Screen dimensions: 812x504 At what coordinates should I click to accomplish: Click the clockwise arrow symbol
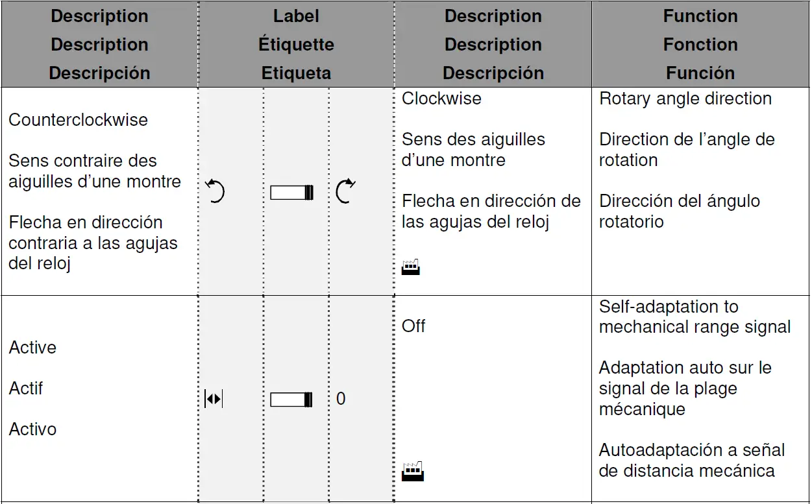[x=345, y=192]
